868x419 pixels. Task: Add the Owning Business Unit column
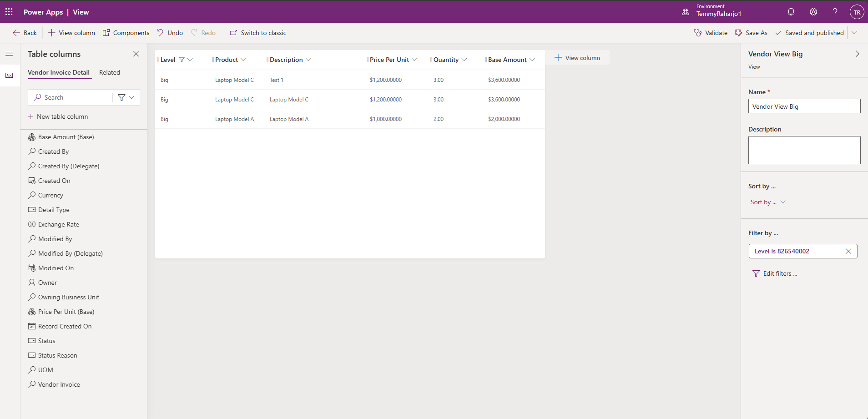(x=64, y=297)
